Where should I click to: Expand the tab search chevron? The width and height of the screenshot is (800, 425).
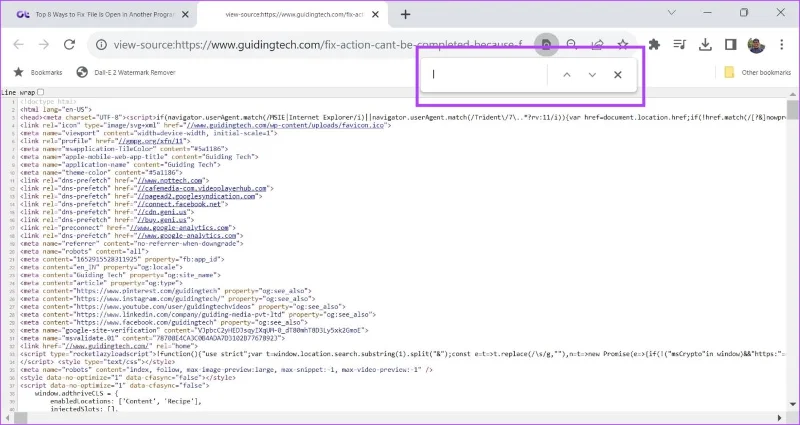point(671,12)
